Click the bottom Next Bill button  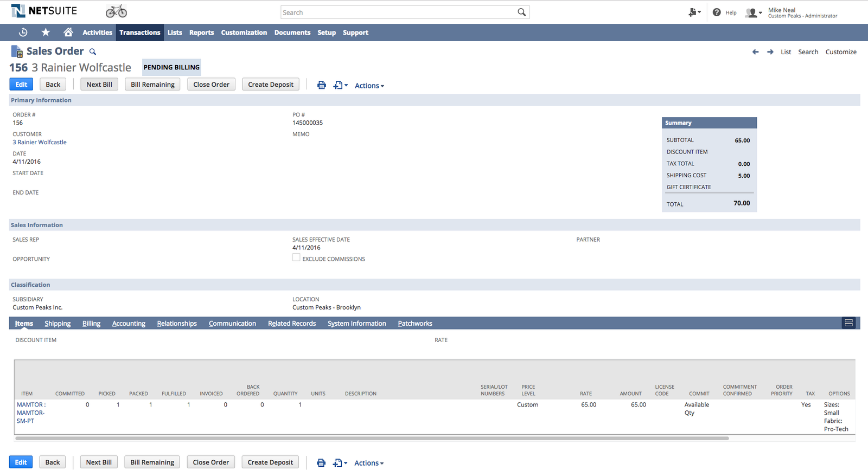(99, 462)
